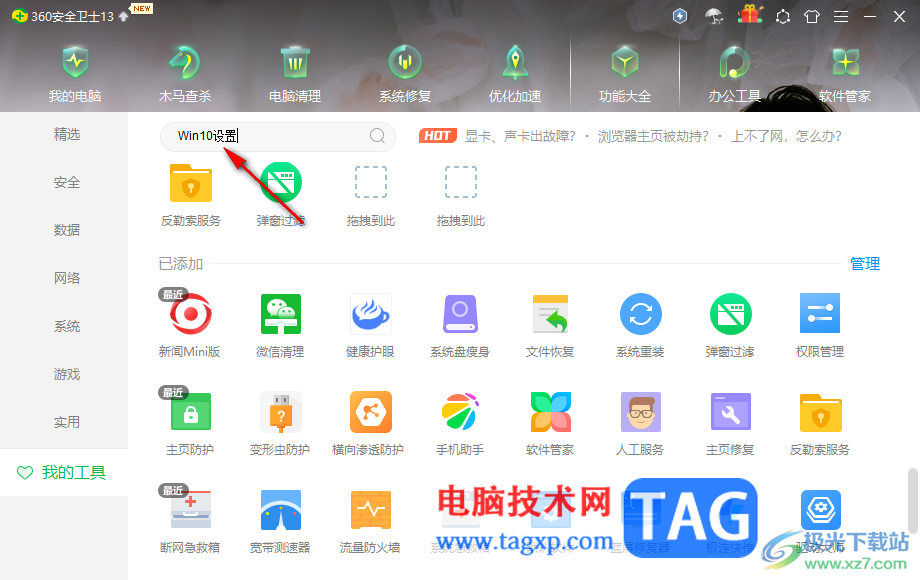The height and width of the screenshot is (580, 920).
Task: Select the 安全 sidebar category
Action: coord(67,182)
